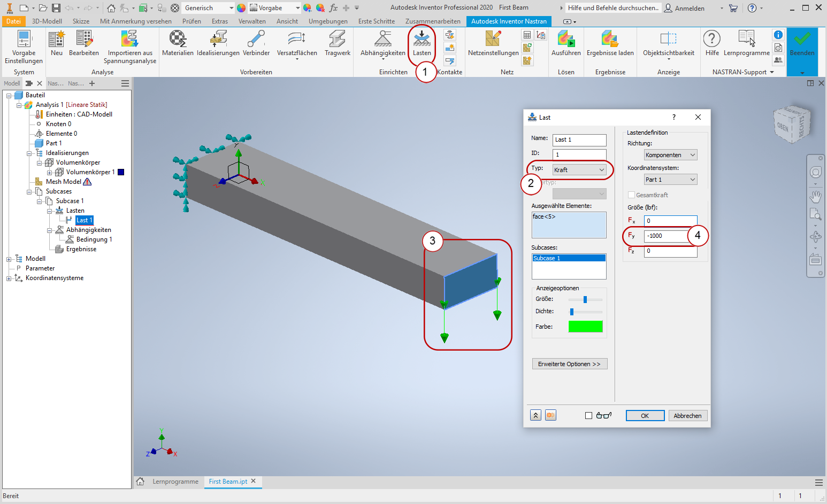This screenshot has height=504, width=827.
Task: Click the table icon in the Netz group
Action: coord(527,35)
